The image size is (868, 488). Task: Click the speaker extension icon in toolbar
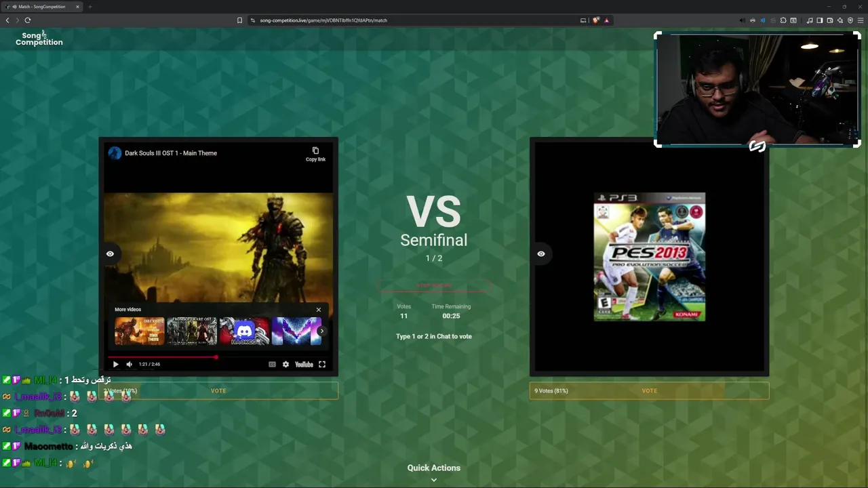point(742,20)
